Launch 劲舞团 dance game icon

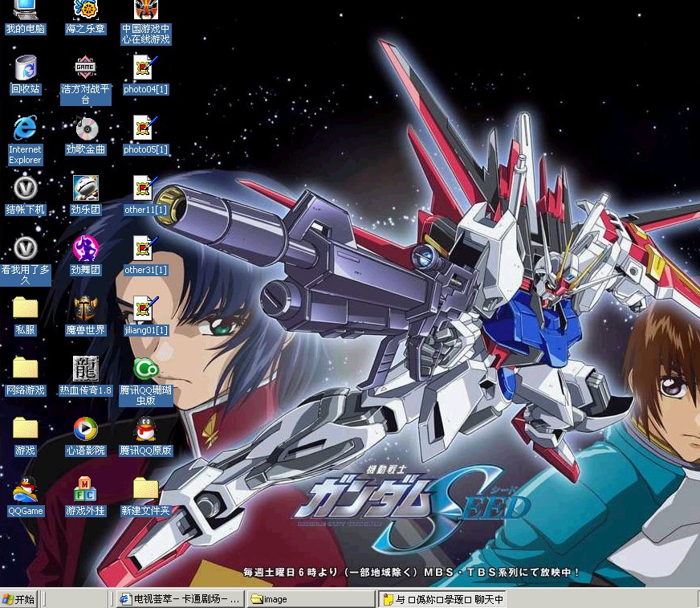coord(85,249)
